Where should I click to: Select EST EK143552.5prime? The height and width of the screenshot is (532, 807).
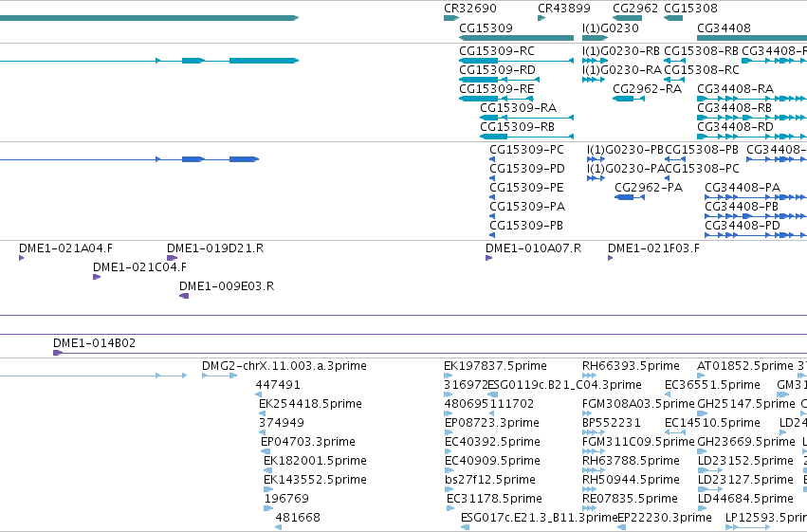[268, 490]
